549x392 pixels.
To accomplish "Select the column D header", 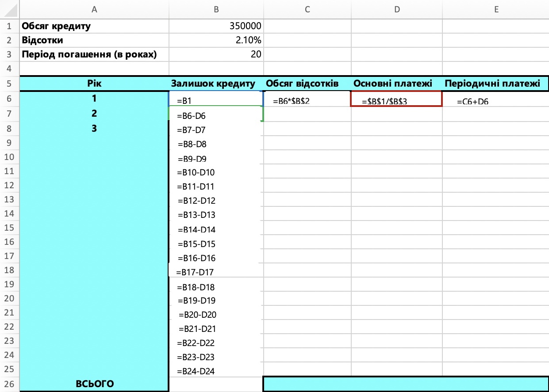I will tap(397, 9).
